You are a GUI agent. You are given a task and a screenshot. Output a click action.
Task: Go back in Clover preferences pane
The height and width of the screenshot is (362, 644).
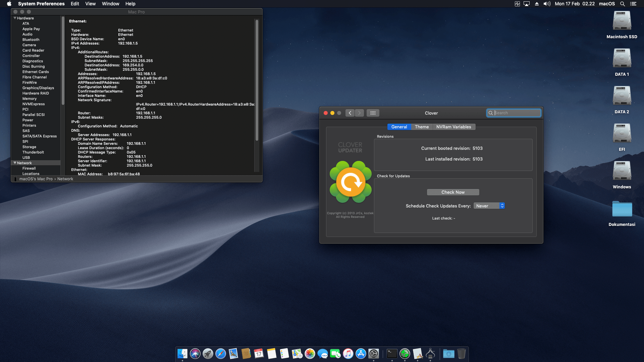[x=350, y=113]
